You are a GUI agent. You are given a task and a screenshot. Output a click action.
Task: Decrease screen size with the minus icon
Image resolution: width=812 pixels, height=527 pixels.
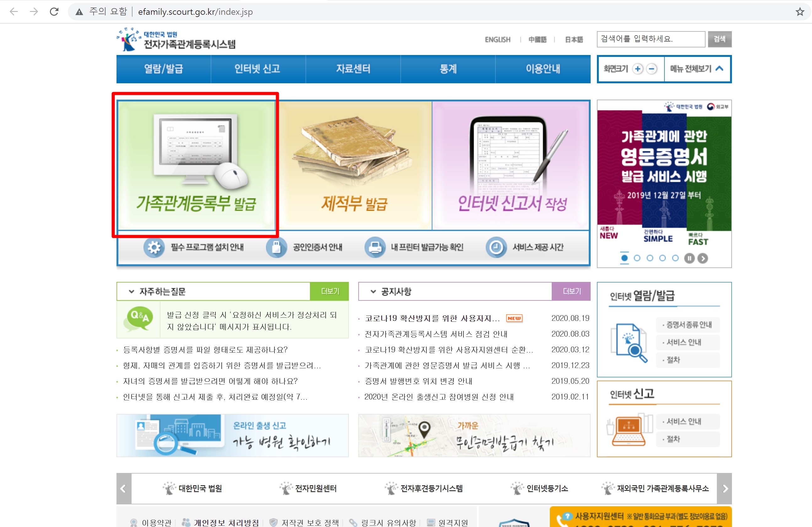coord(652,69)
